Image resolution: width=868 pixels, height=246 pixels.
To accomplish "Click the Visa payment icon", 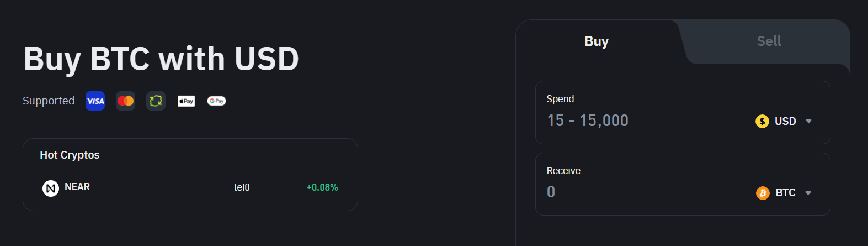I will tap(95, 101).
